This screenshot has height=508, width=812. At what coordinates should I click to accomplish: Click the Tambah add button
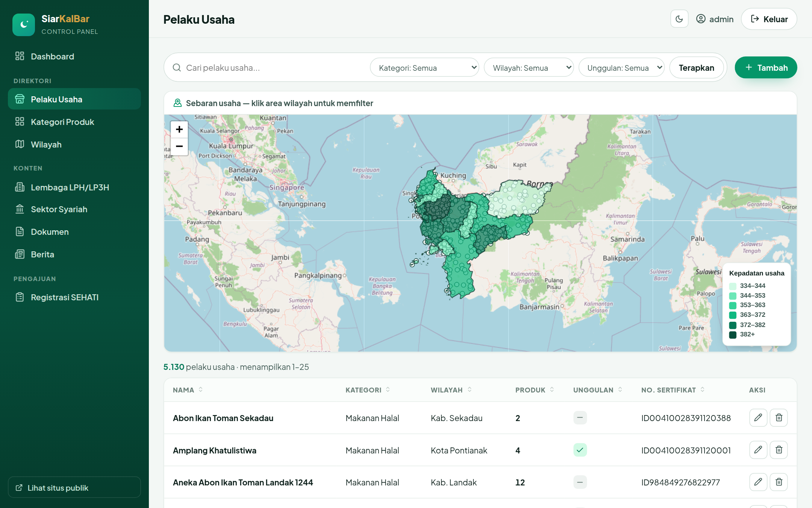click(x=766, y=68)
